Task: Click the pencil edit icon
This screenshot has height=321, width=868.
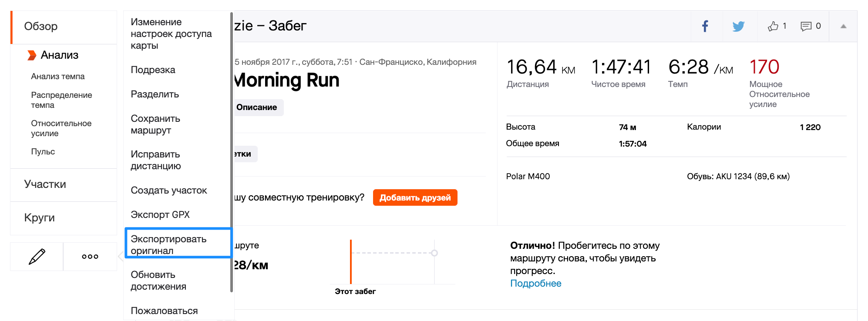Action: pos(37,257)
